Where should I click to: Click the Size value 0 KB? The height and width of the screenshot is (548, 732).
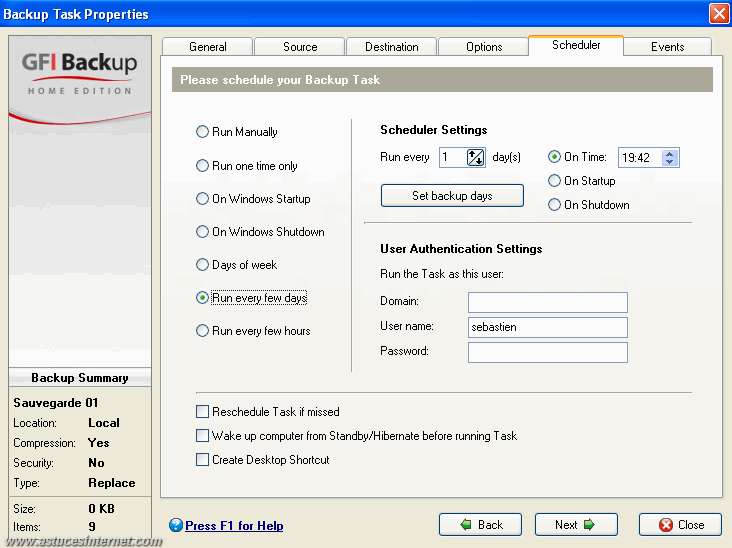click(x=101, y=508)
